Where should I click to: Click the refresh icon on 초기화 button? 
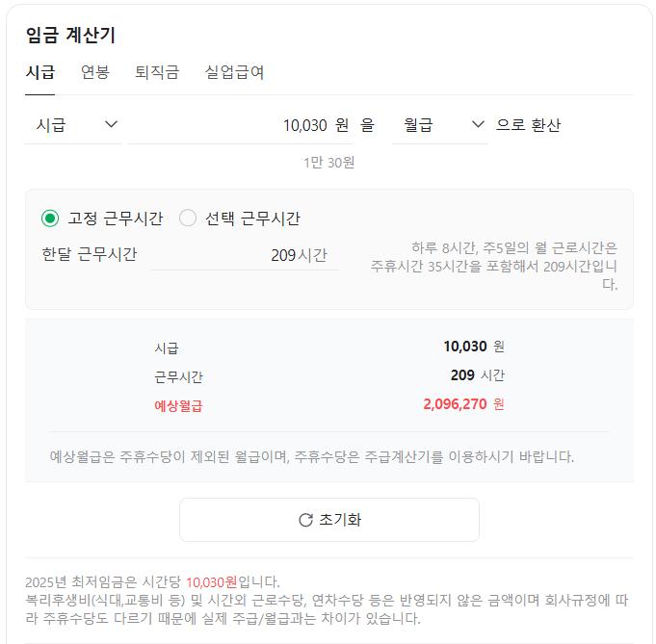click(x=305, y=520)
